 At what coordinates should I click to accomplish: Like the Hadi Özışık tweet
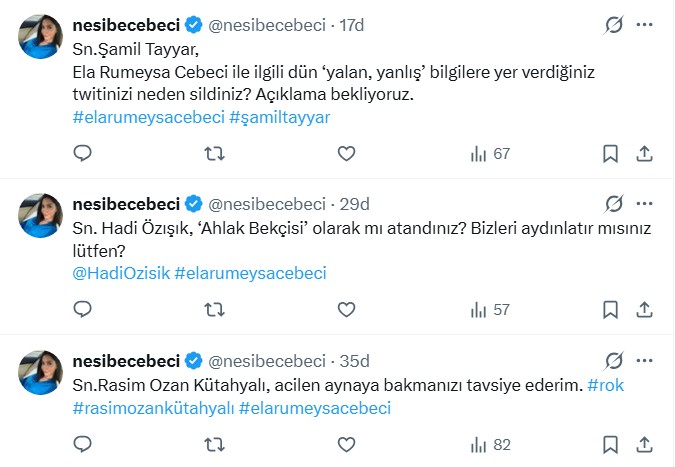(346, 311)
